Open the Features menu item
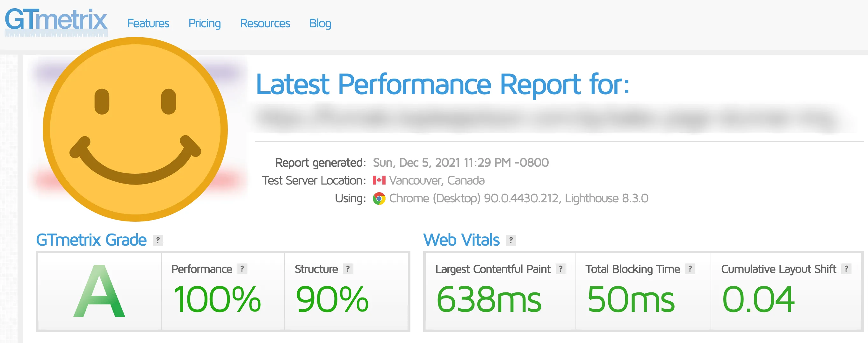The width and height of the screenshot is (868, 343). point(148,24)
